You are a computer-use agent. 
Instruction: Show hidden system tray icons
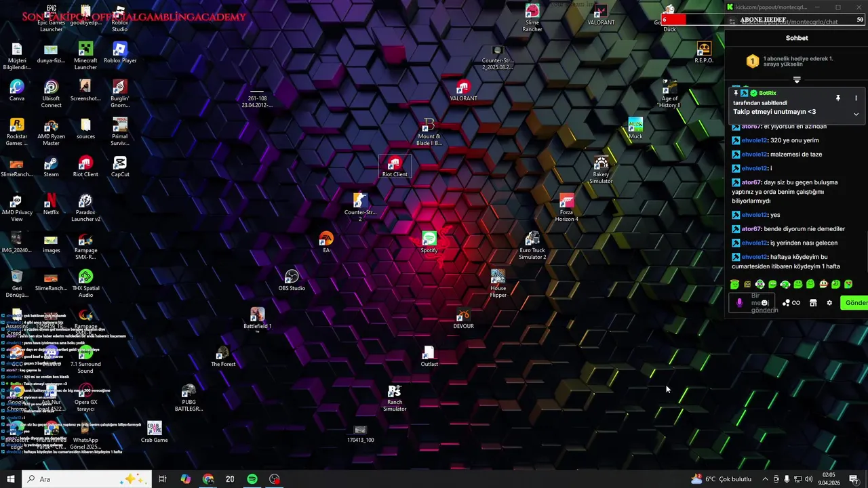pyautogui.click(x=765, y=479)
